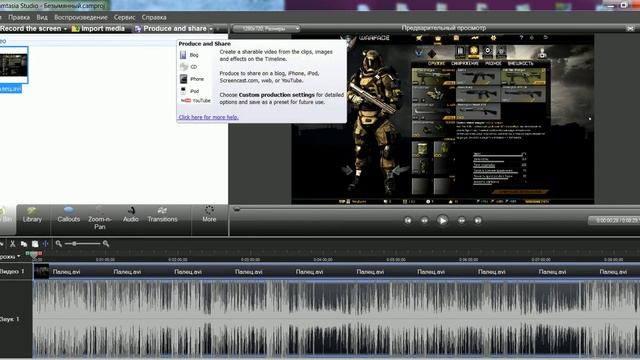The width and height of the screenshot is (640, 360).
Task: Select the video clip thumbnail in Clip Bin
Action: coord(13,64)
